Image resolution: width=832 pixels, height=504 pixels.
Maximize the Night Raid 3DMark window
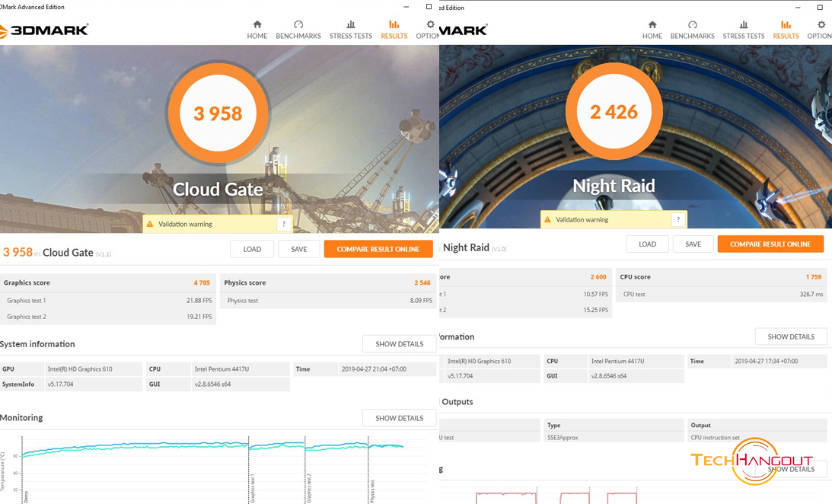tap(821, 8)
